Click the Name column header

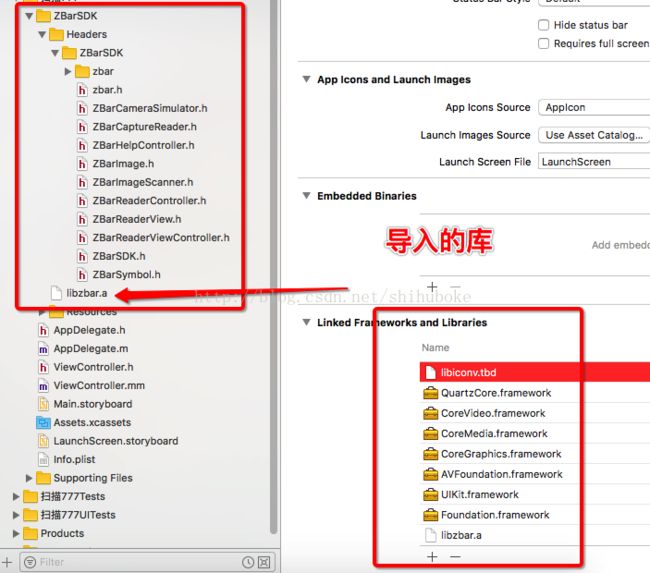[x=435, y=347]
